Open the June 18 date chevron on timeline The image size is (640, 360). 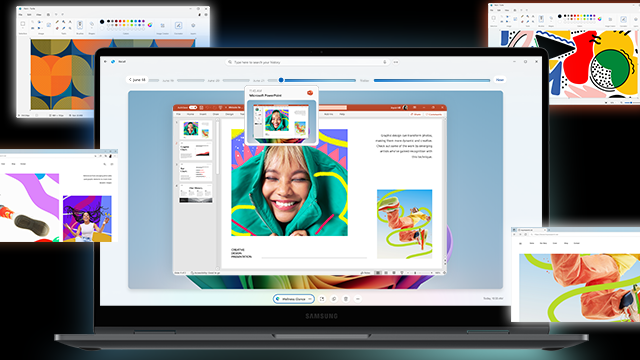pos(130,80)
